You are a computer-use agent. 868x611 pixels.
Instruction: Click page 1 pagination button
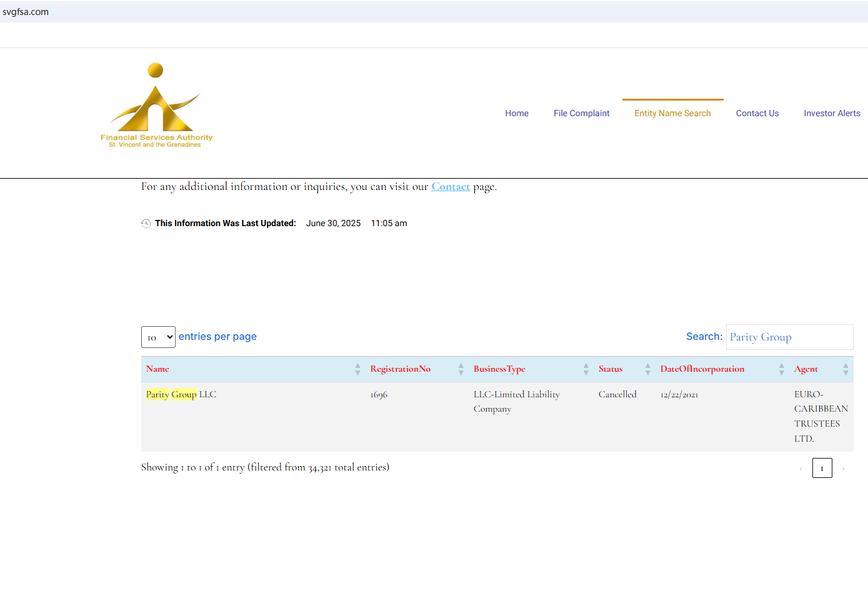coord(822,468)
